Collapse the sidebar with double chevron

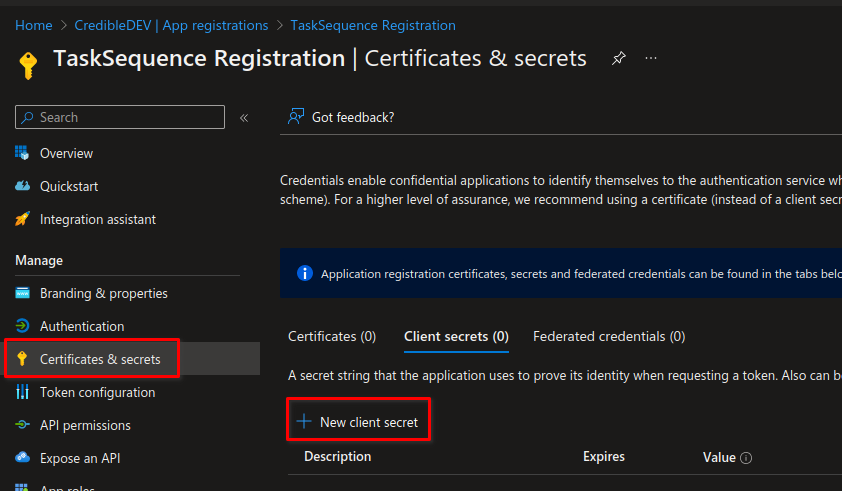244,118
